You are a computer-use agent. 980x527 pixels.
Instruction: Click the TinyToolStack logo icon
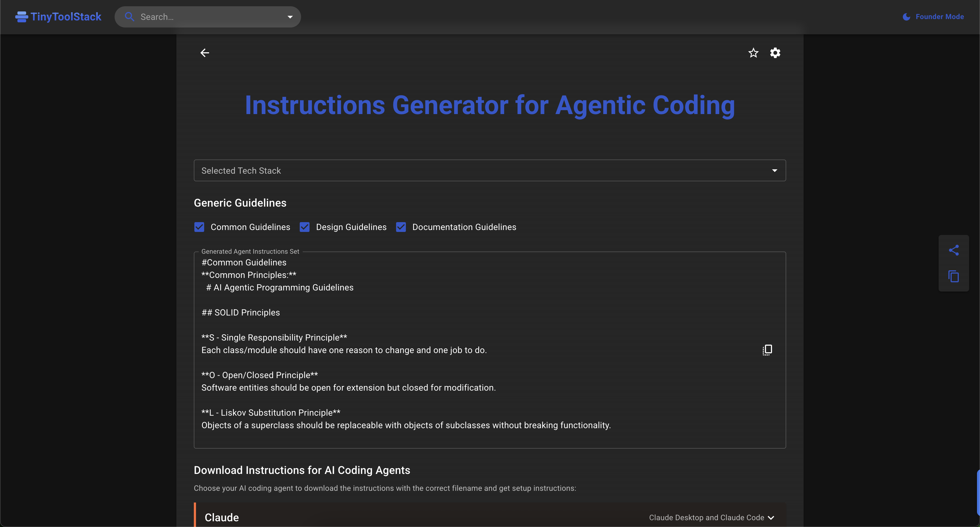pyautogui.click(x=21, y=17)
